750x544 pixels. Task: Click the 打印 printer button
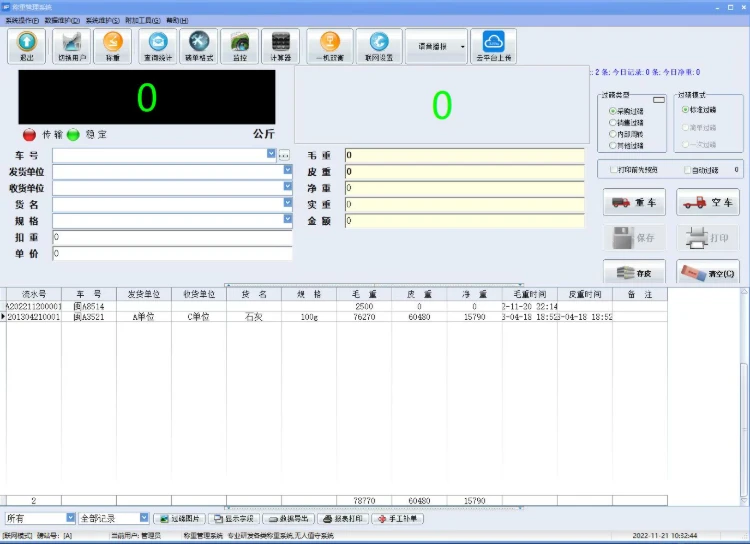(708, 238)
